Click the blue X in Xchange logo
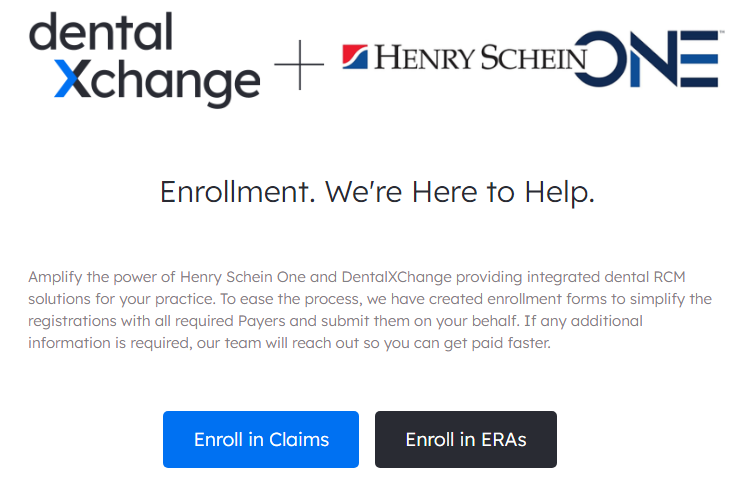754x483 pixels. click(x=72, y=79)
